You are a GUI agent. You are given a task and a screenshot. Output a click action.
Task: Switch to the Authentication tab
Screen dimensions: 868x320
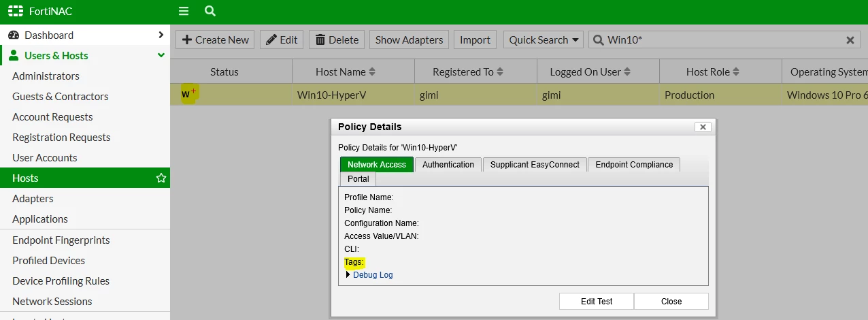448,164
